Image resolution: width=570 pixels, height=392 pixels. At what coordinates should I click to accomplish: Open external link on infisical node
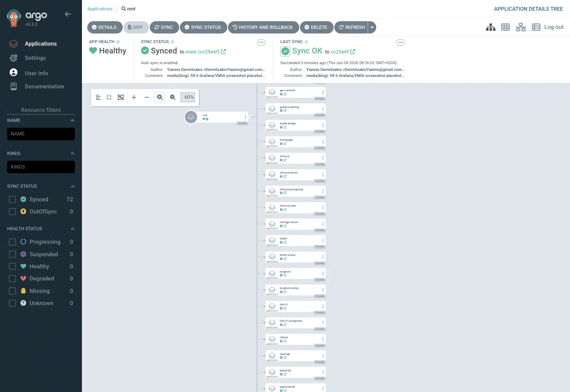[x=285, y=160]
